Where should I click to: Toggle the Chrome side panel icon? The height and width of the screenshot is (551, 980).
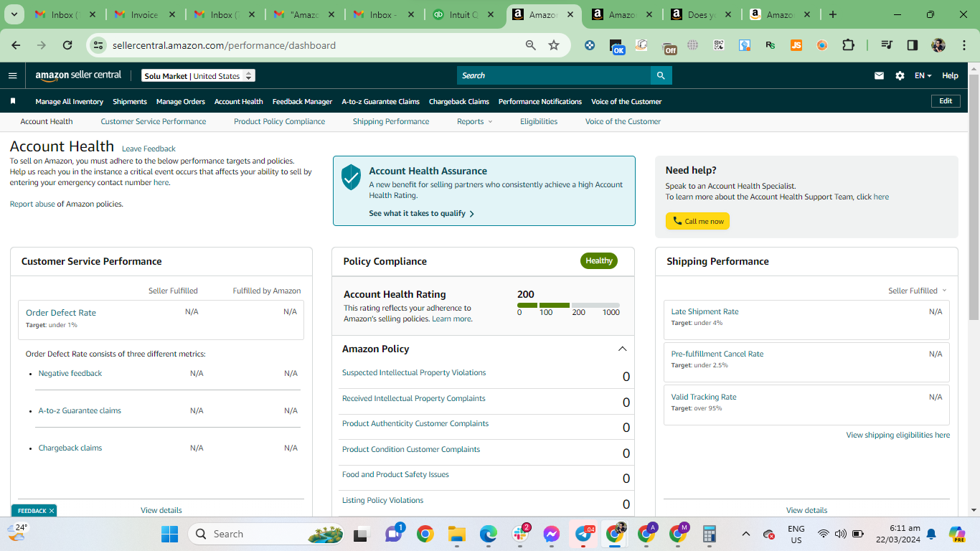(913, 45)
